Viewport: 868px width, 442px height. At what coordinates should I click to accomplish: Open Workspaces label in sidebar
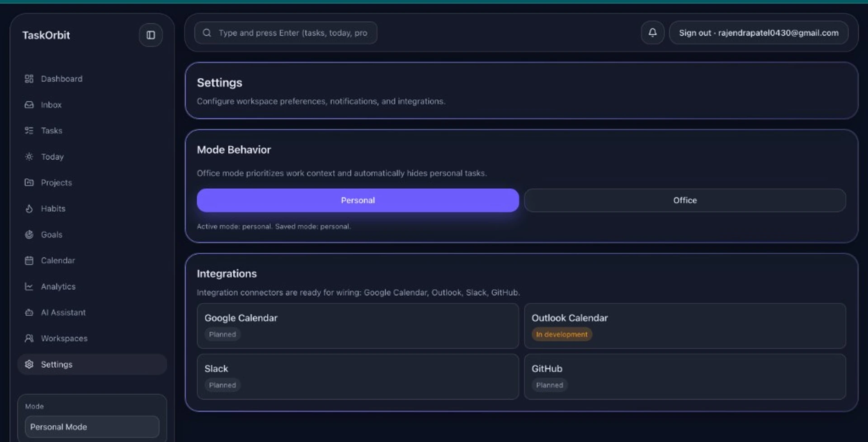64,338
